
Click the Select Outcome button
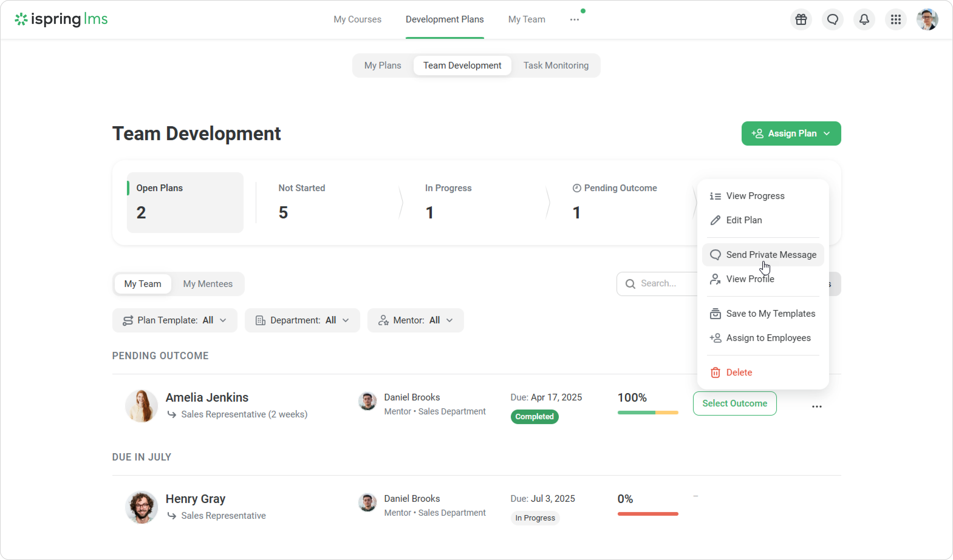click(x=734, y=403)
